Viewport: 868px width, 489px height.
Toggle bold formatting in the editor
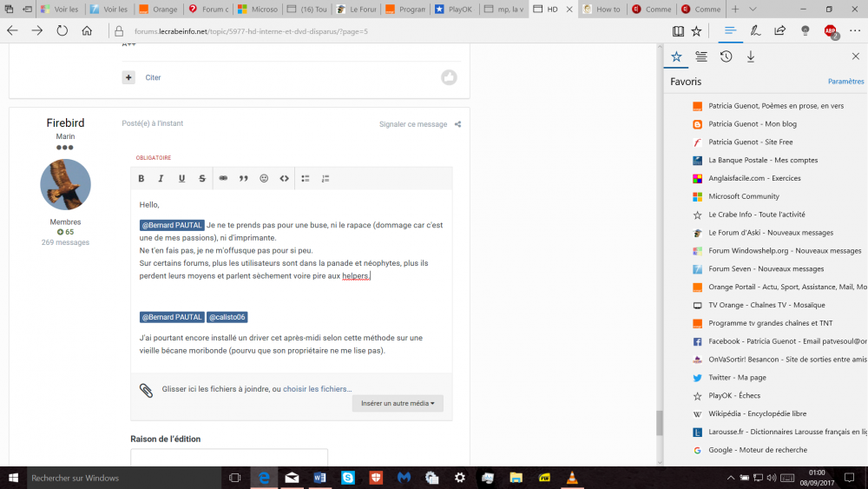(x=141, y=178)
